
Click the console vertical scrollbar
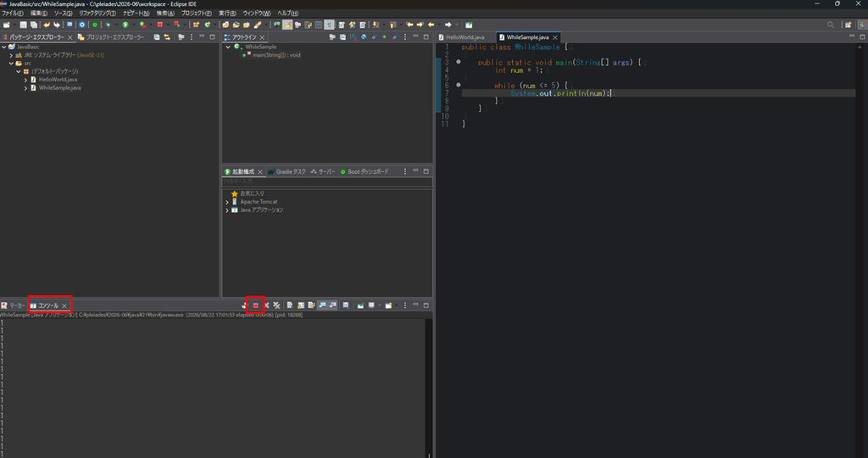click(x=428, y=388)
